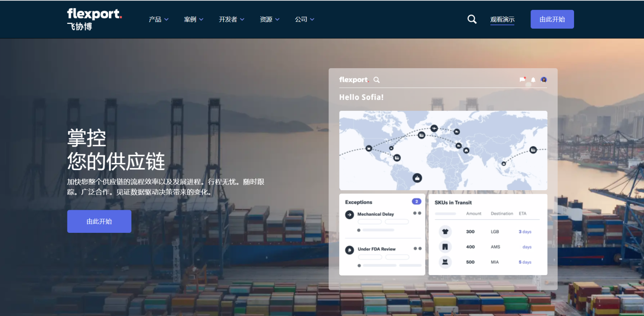Screen dimensions: 644x316
Task: Click the messages icon with red badge
Action: click(522, 80)
